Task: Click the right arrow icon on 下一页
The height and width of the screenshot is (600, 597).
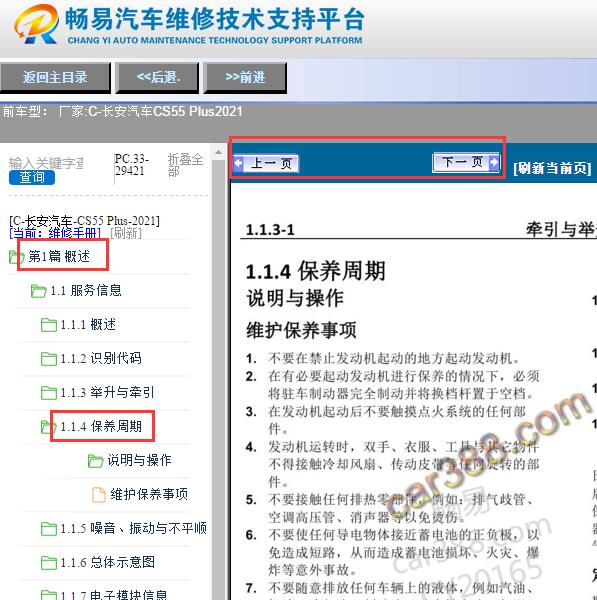Action: (494, 162)
